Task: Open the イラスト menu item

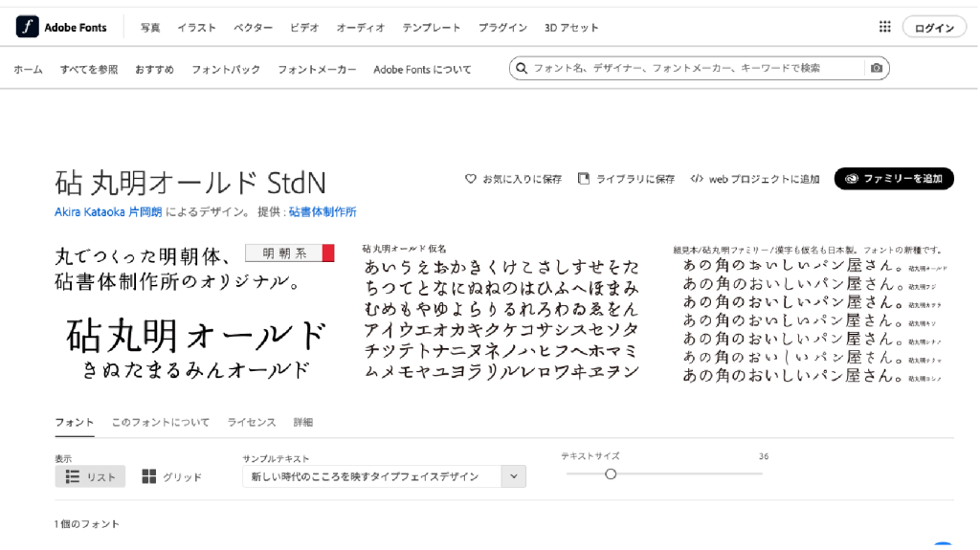Action: tap(196, 28)
